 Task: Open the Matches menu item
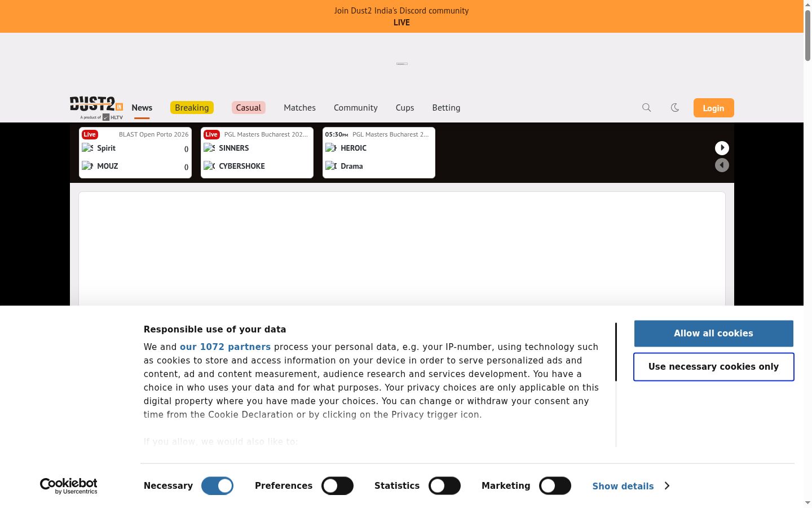click(299, 108)
